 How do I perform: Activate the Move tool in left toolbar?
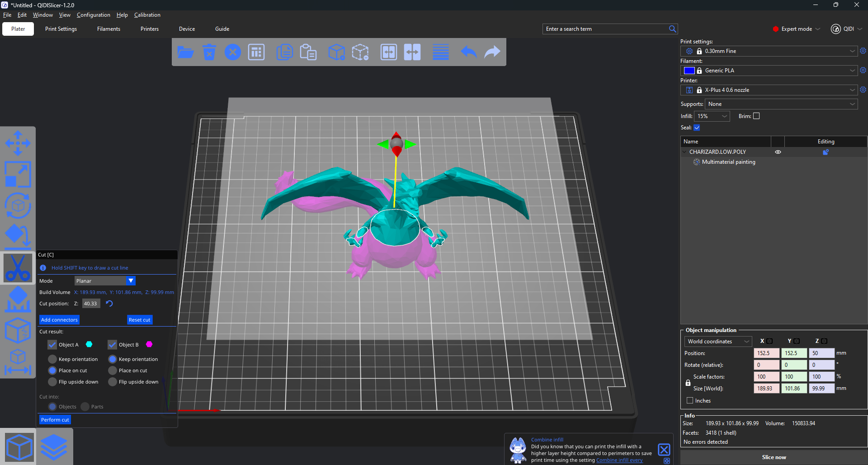pyautogui.click(x=18, y=143)
